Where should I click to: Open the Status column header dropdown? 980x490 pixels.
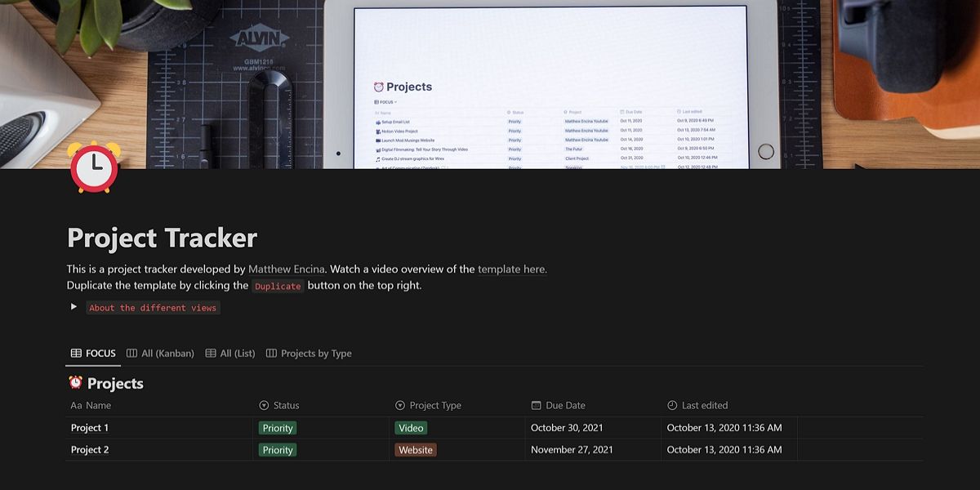click(282, 405)
